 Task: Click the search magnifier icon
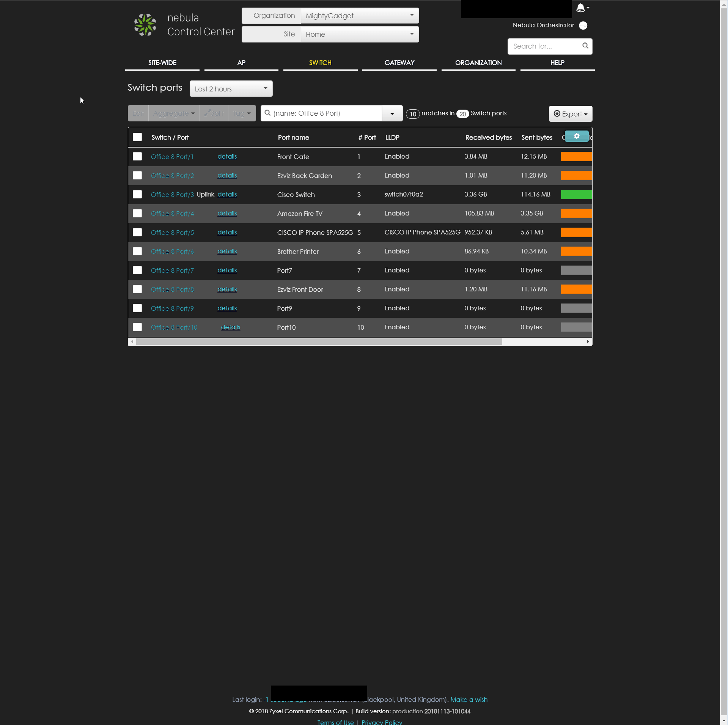coord(585,46)
